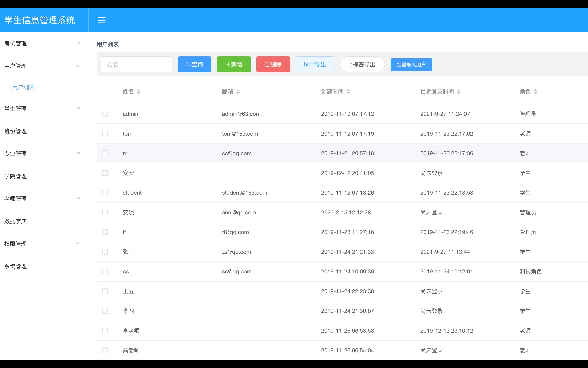Screen dimensions: 588x368
Task: Check the rr row checkbox
Action: pos(105,153)
